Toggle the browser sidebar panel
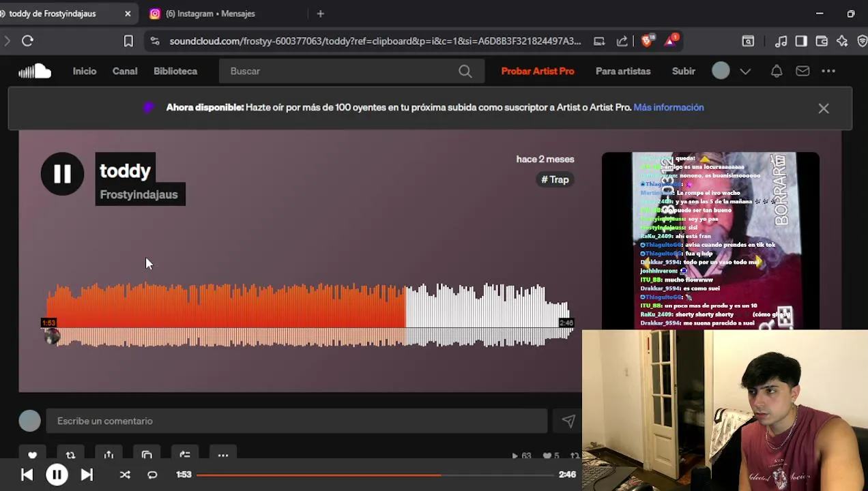This screenshot has width=868, height=491. 801,41
